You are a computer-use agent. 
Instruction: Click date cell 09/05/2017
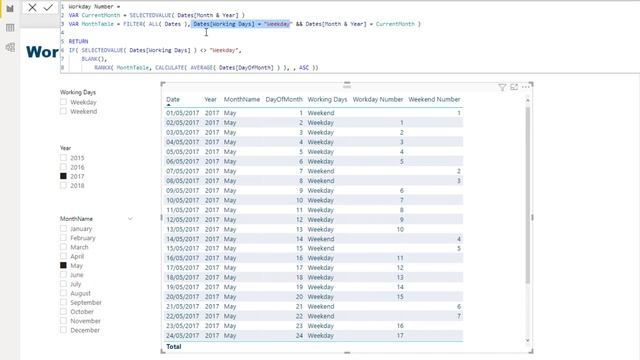[x=182, y=191]
